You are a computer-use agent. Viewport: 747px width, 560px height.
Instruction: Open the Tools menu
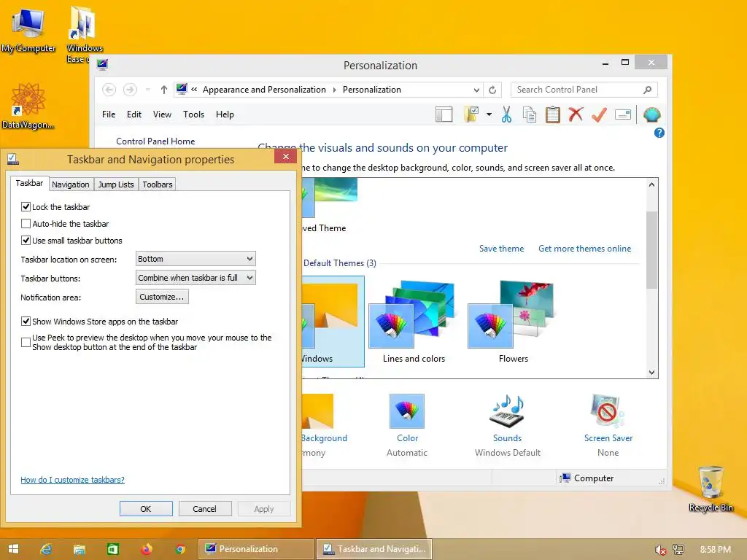tap(193, 114)
